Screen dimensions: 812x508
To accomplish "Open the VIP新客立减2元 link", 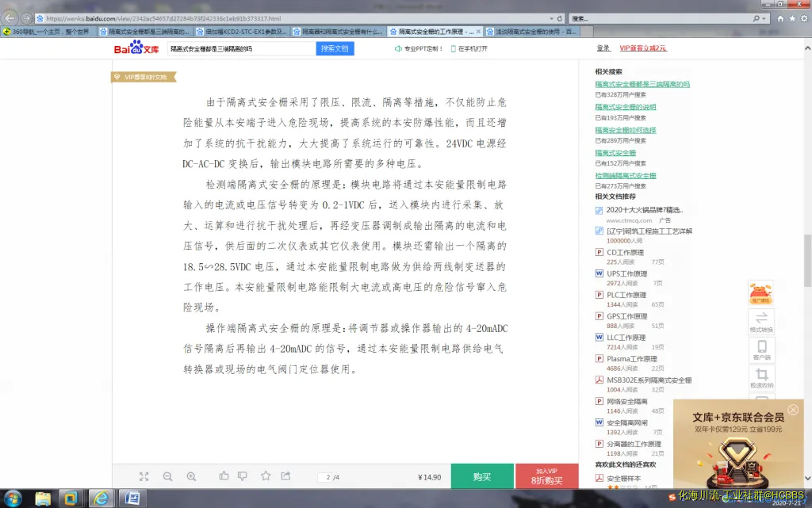I will click(x=643, y=48).
